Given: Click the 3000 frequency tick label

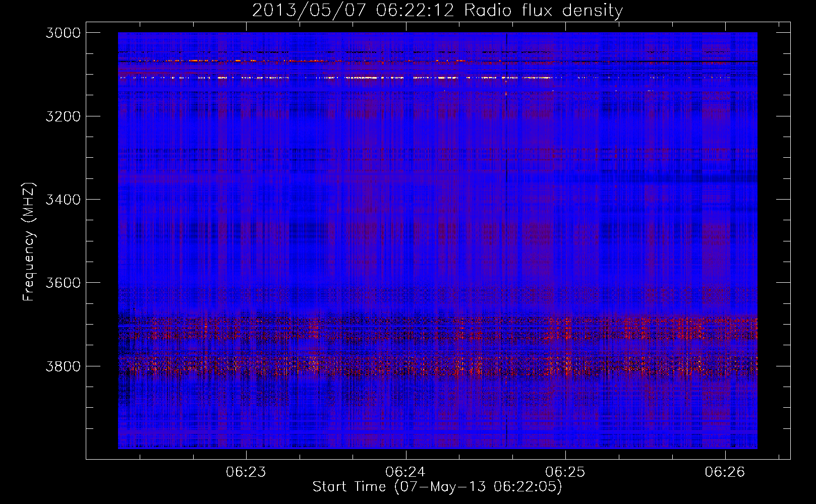Looking at the screenshot, I should [63, 33].
